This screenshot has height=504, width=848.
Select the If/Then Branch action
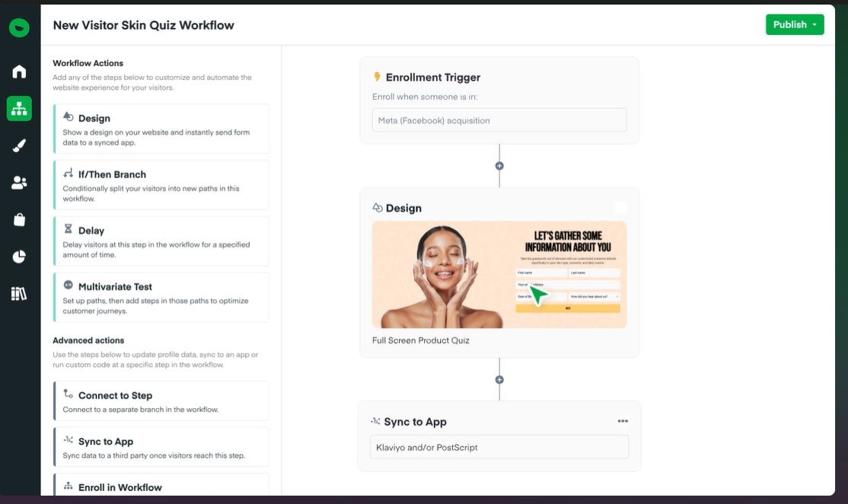(161, 185)
